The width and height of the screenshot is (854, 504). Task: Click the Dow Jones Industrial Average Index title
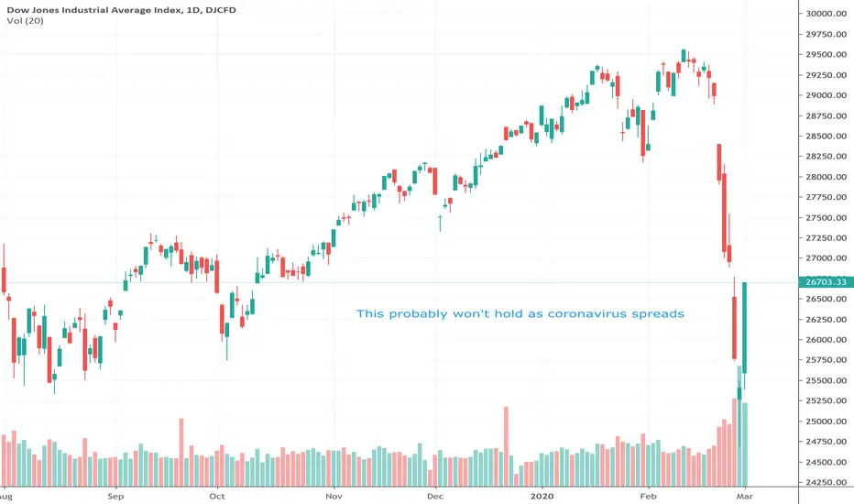121,10
